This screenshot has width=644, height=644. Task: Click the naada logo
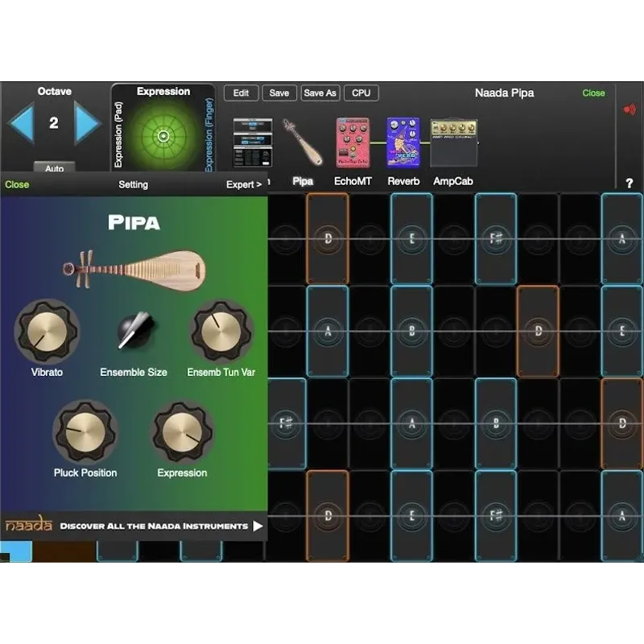click(x=29, y=524)
